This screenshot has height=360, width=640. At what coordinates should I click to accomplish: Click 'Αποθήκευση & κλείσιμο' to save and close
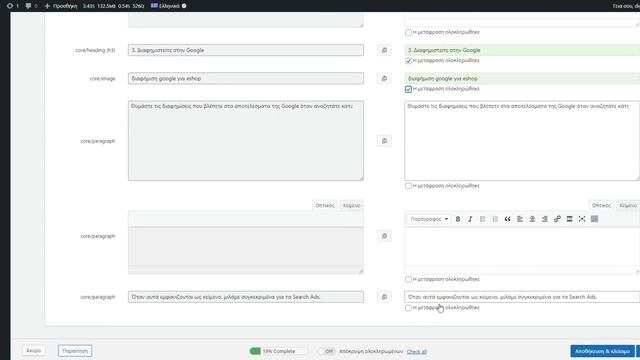click(602, 351)
